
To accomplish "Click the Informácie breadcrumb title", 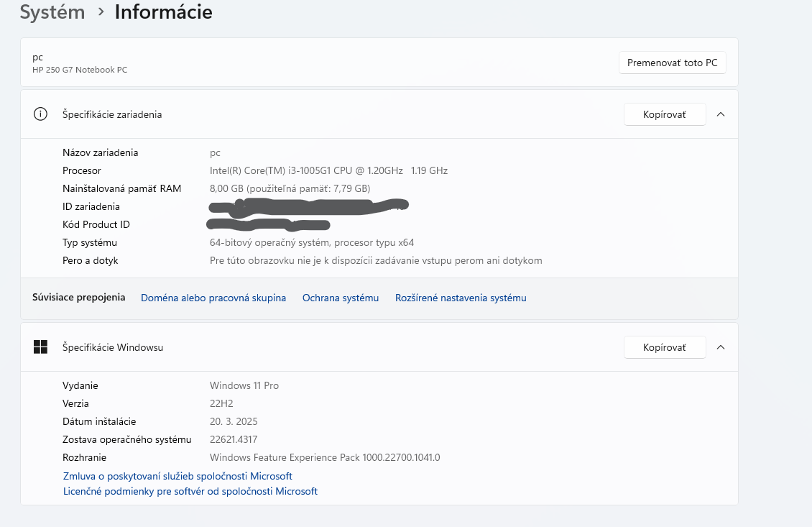I will pos(163,12).
